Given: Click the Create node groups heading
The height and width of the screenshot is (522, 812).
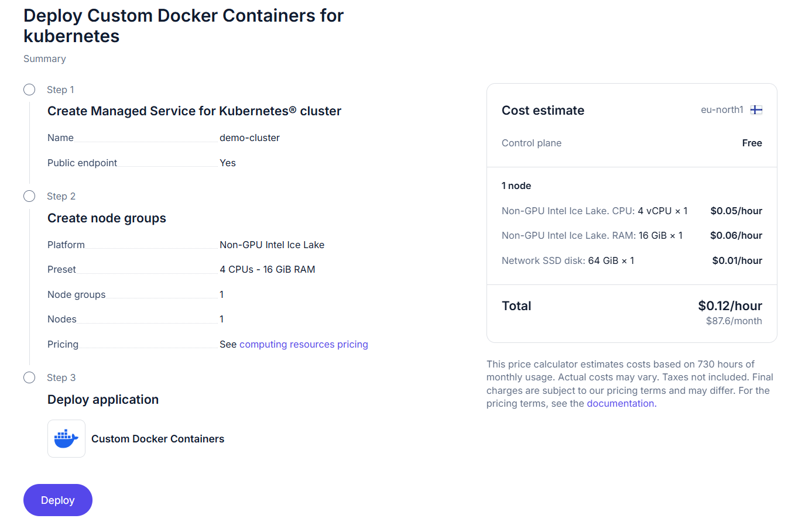Looking at the screenshot, I should [x=107, y=218].
